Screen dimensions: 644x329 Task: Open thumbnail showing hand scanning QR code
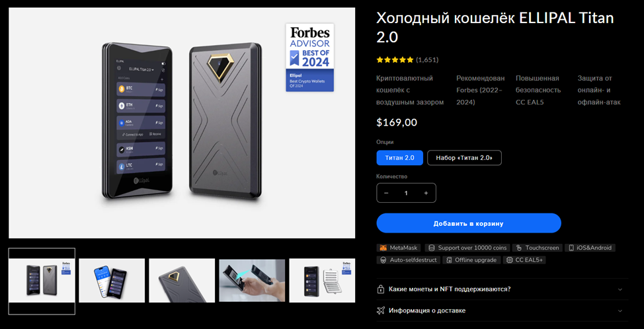252,281
